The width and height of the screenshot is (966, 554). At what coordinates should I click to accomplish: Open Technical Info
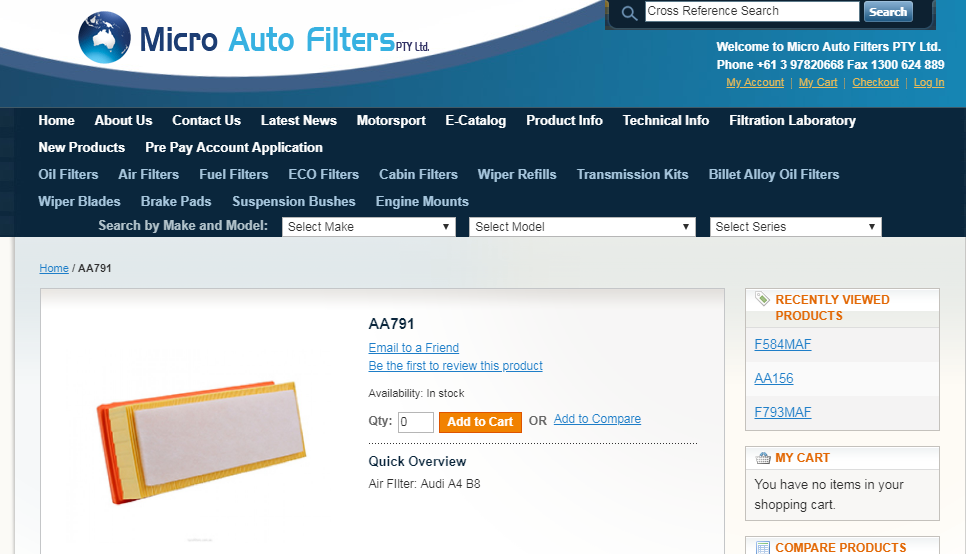[x=665, y=121]
